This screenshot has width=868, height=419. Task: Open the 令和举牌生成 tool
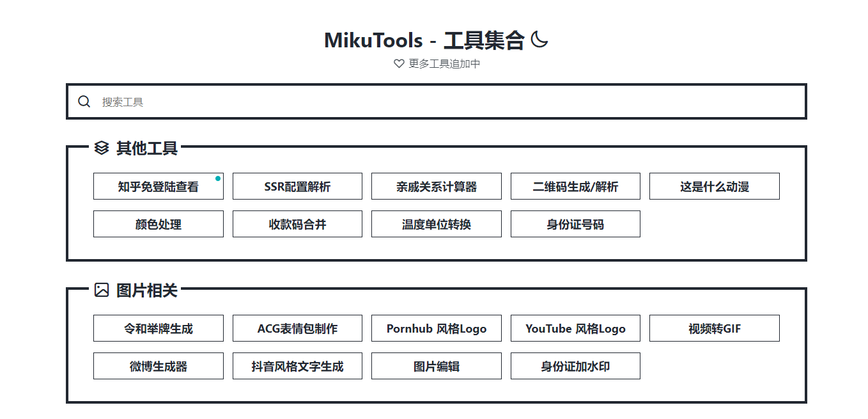159,329
